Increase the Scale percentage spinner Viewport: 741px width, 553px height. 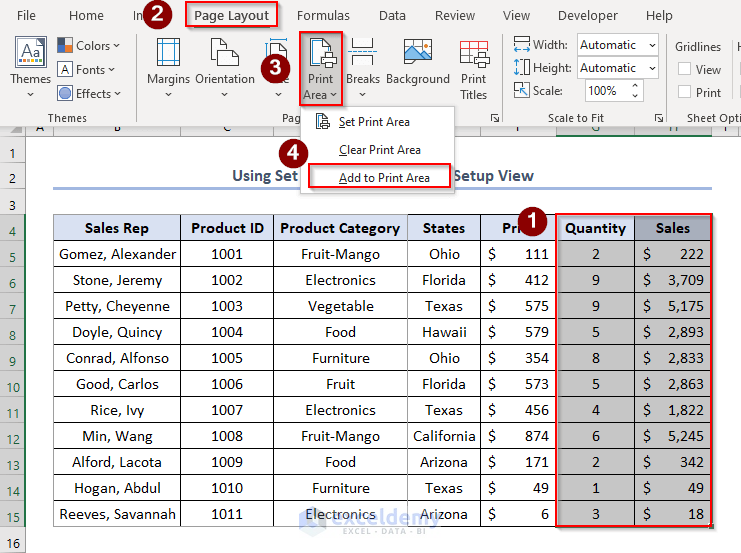click(x=635, y=86)
